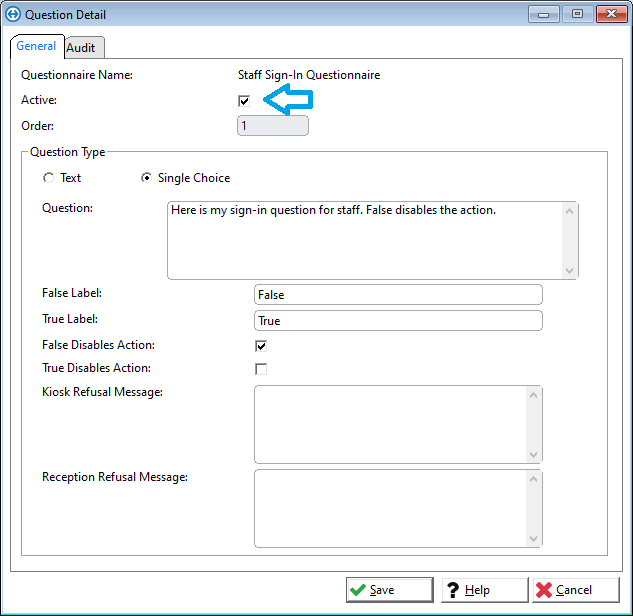The height and width of the screenshot is (616, 633).
Task: Uncheck the Active checkbox
Action: 244,101
